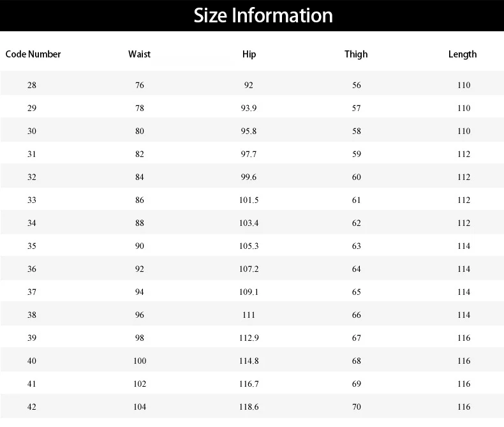Image resolution: width=504 pixels, height=427 pixels.
Task: Click code number 32 cell
Action: coord(32,177)
